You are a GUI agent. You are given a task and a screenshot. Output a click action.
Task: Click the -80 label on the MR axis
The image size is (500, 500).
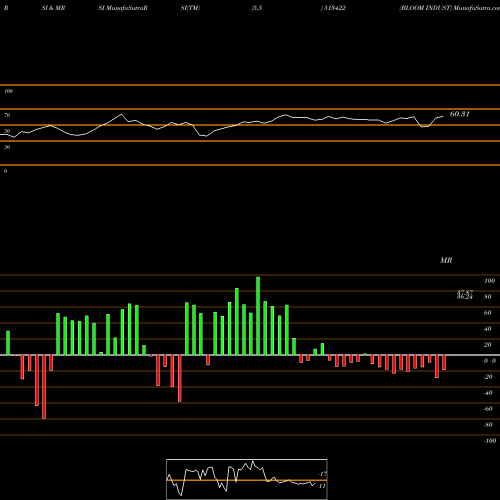pyautogui.click(x=488, y=425)
